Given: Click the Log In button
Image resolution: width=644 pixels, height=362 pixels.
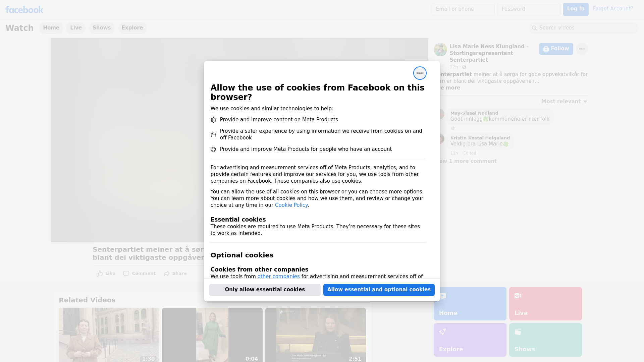Looking at the screenshot, I should (576, 9).
